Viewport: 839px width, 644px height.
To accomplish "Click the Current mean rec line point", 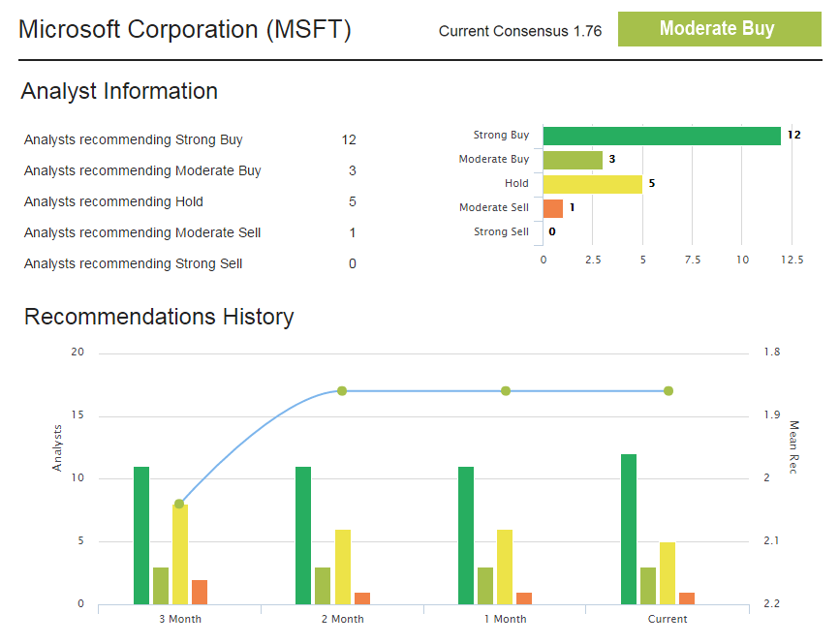I will pos(668,391).
